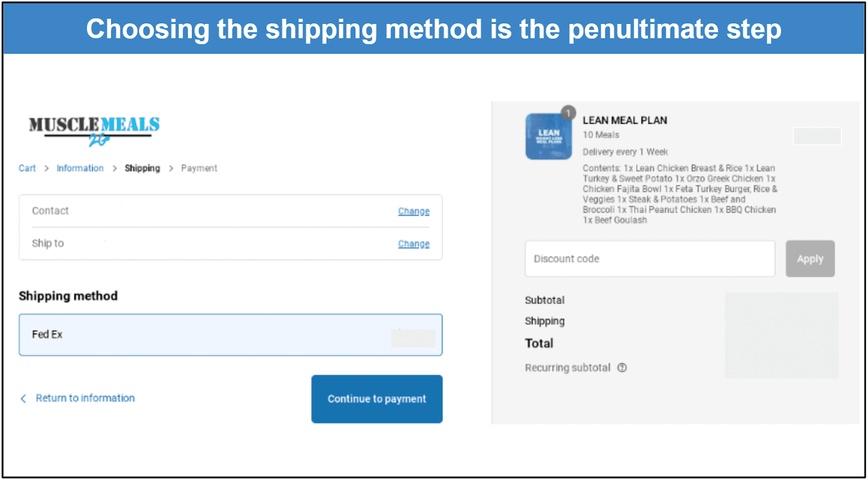Change the Contact details
Viewport: 868px width, 480px height.
click(414, 211)
